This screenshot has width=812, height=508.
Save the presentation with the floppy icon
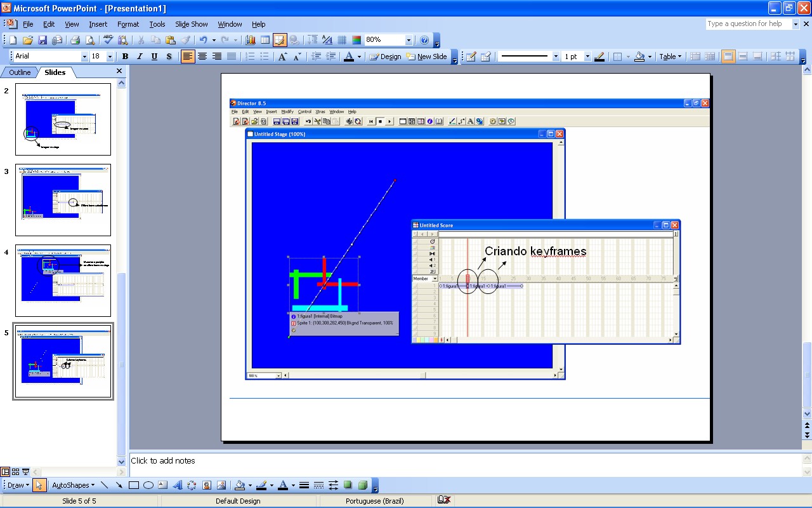click(43, 40)
